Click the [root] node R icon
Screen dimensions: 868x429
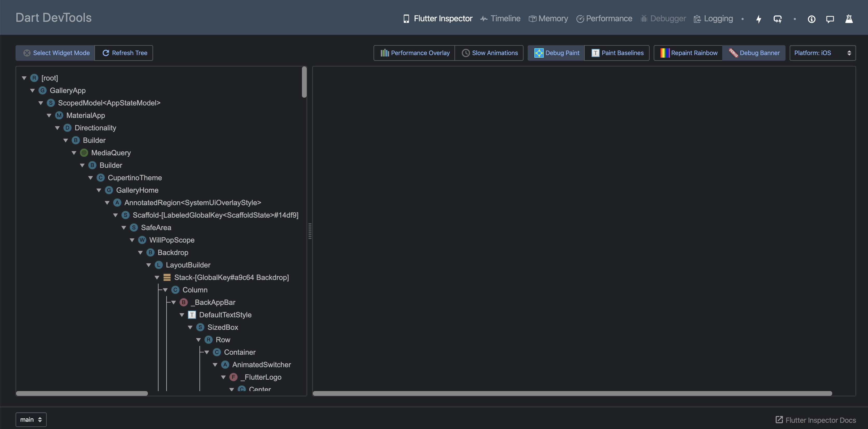tap(34, 78)
